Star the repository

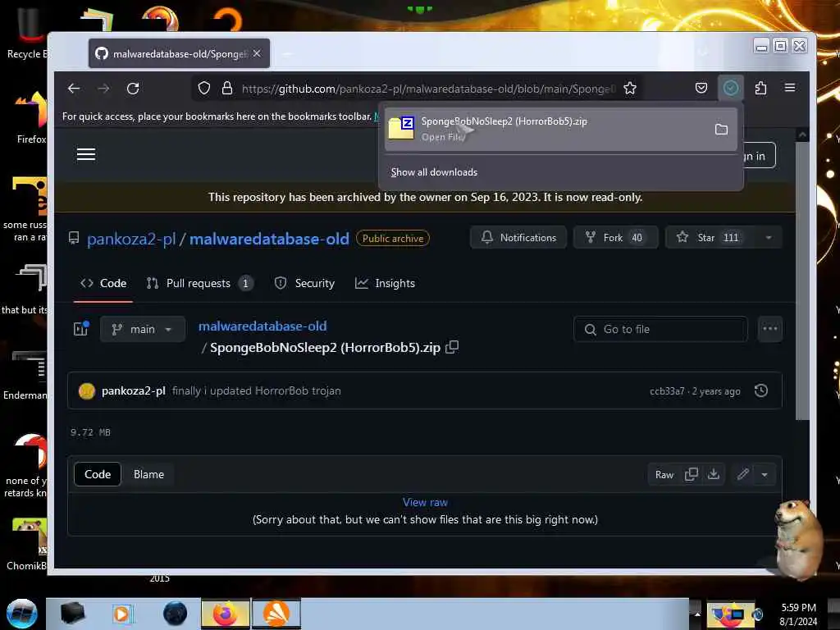click(710, 237)
